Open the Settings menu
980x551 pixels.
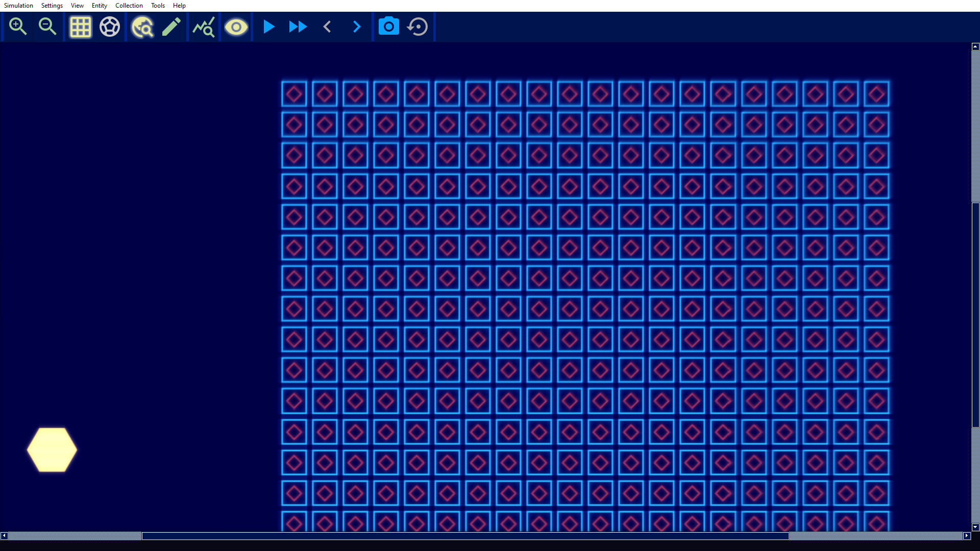coord(52,6)
